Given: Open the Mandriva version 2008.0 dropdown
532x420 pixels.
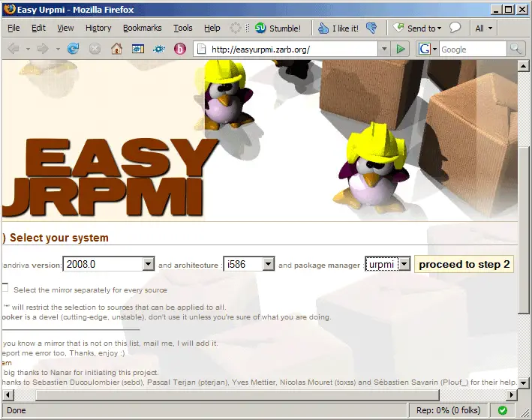Looking at the screenshot, I should [x=109, y=264].
